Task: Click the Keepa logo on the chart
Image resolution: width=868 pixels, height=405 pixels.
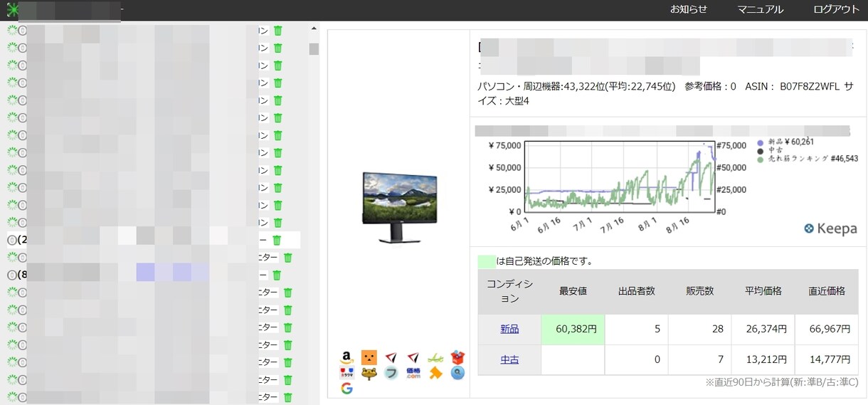Action: point(830,228)
